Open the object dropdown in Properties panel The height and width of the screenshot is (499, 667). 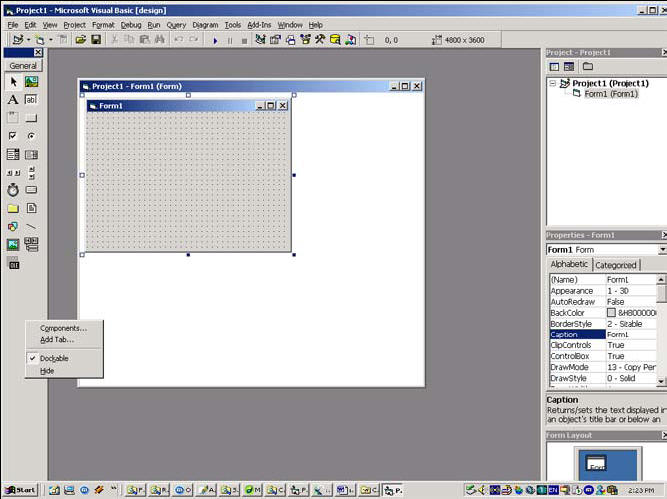click(x=661, y=249)
